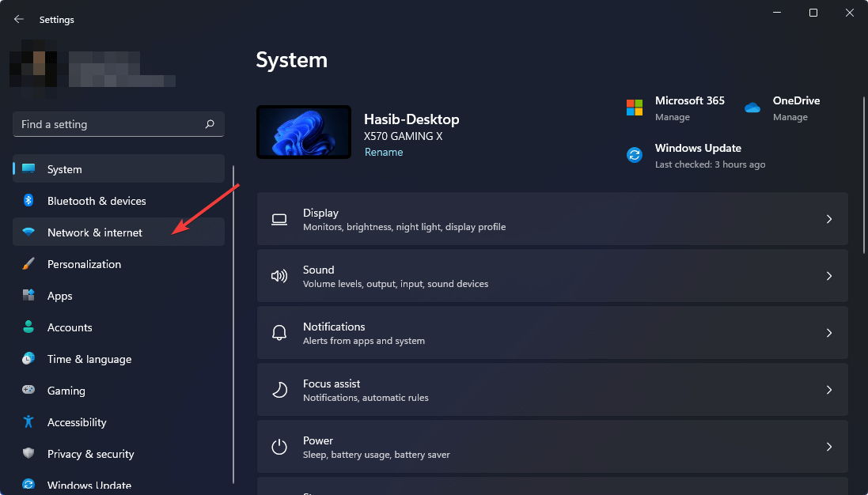The image size is (868, 495).
Task: Click the Accessibility icon in sidebar
Action: click(x=28, y=422)
